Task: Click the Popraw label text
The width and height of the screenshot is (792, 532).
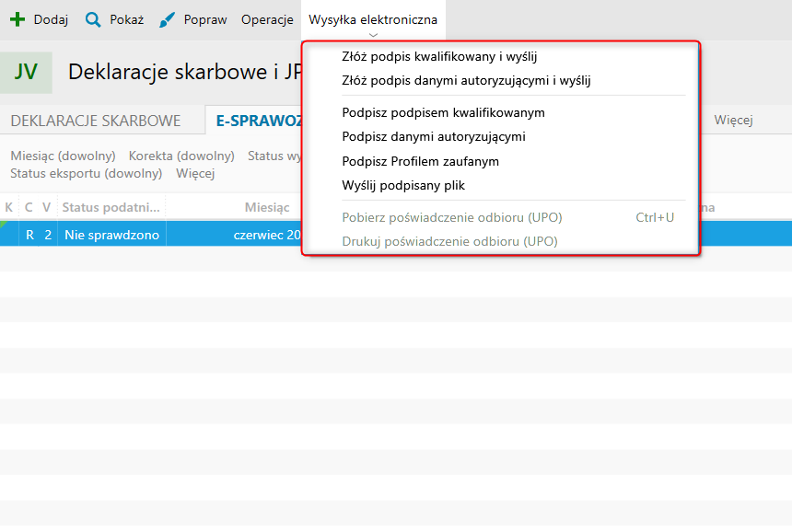Action: point(205,20)
